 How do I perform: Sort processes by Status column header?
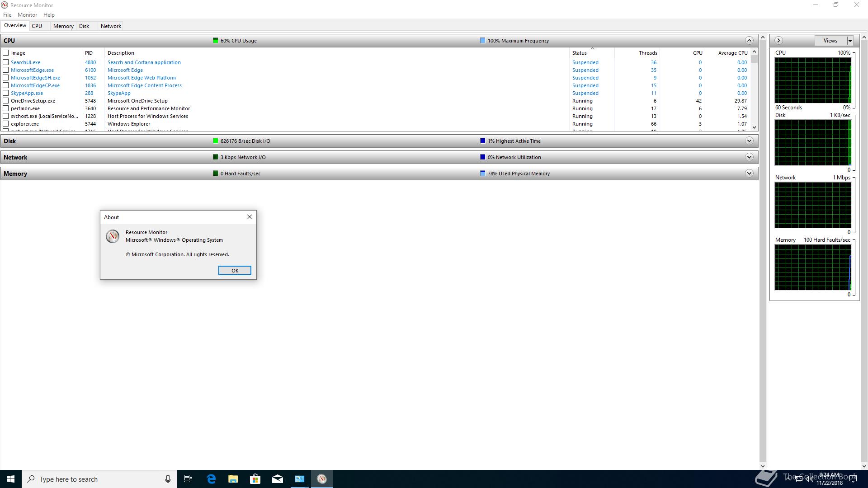[x=592, y=53]
